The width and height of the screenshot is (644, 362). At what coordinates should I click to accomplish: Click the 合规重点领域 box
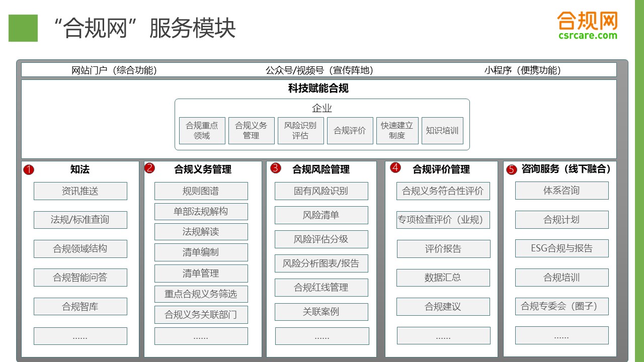(x=202, y=131)
